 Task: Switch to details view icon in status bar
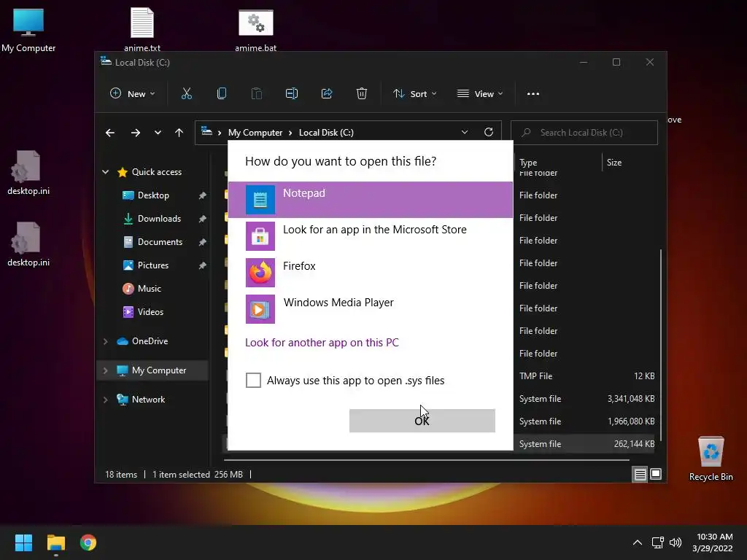point(640,474)
